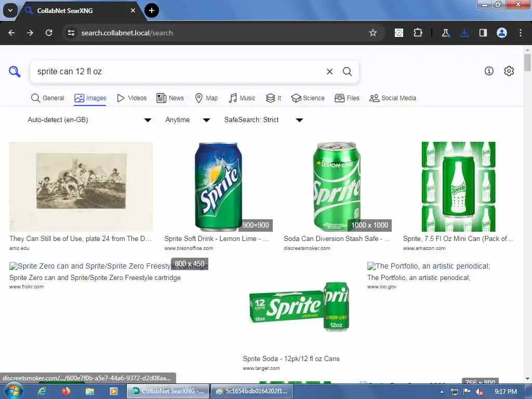The height and width of the screenshot is (399, 532).
Task: Click the page vertical scrollbar thumb
Action: (527, 62)
